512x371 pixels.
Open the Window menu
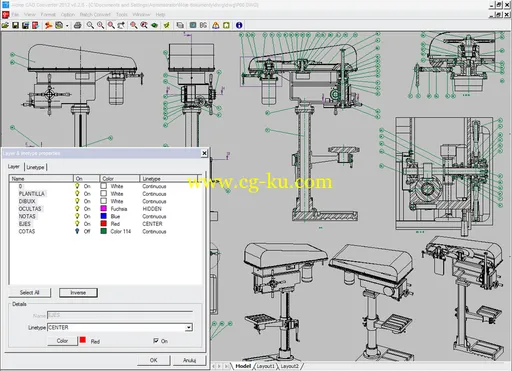(x=141, y=15)
